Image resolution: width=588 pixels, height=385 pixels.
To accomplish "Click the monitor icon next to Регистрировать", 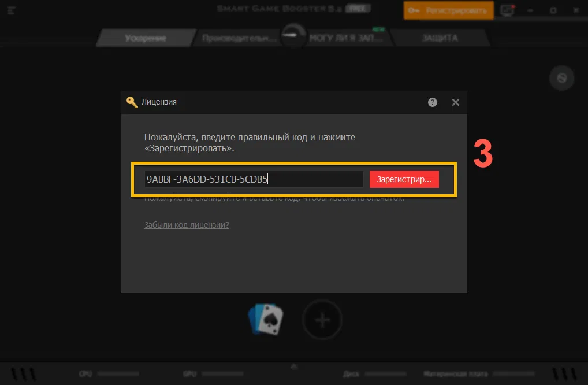I will click(507, 10).
